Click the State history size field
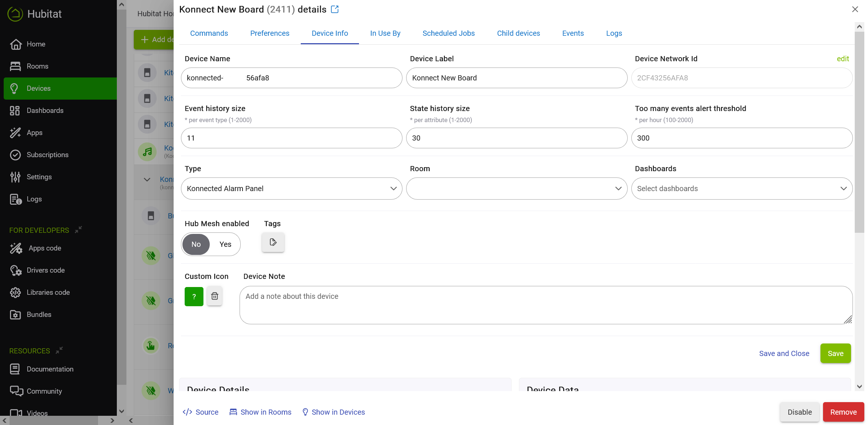 click(x=517, y=138)
